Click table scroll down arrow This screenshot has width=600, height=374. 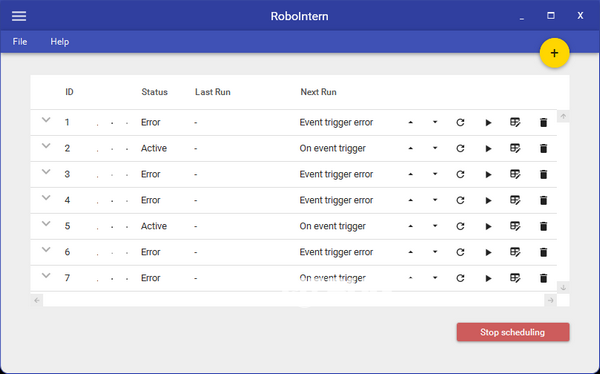pyautogui.click(x=563, y=287)
